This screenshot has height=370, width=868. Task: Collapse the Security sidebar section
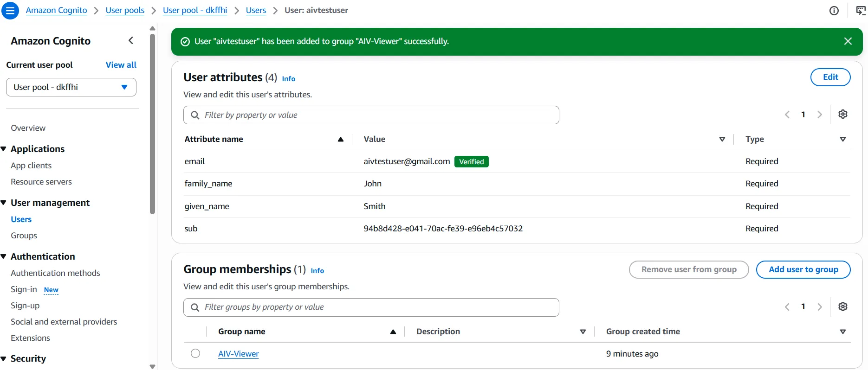pos(4,358)
